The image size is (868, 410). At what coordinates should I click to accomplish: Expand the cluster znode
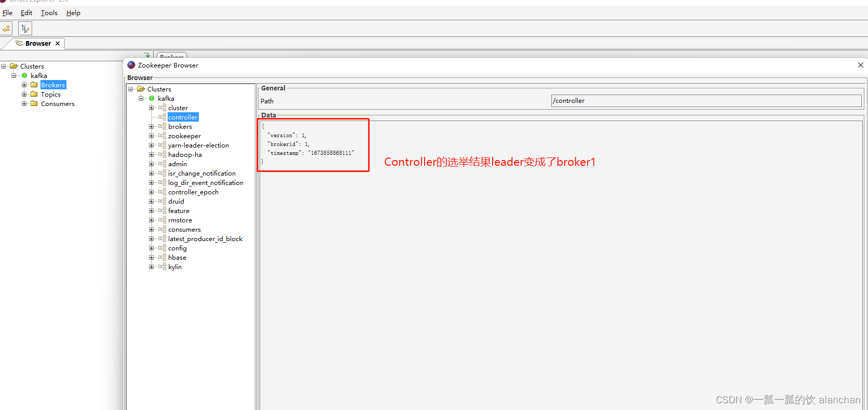tap(151, 108)
